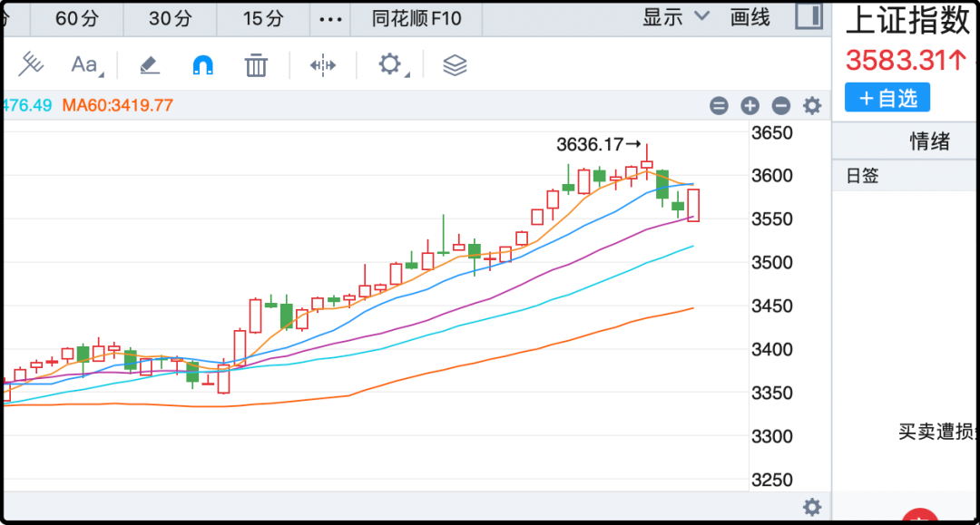This screenshot has height=525, width=980.
Task: Open the more periods ellipsis menu
Action: pyautogui.click(x=333, y=18)
